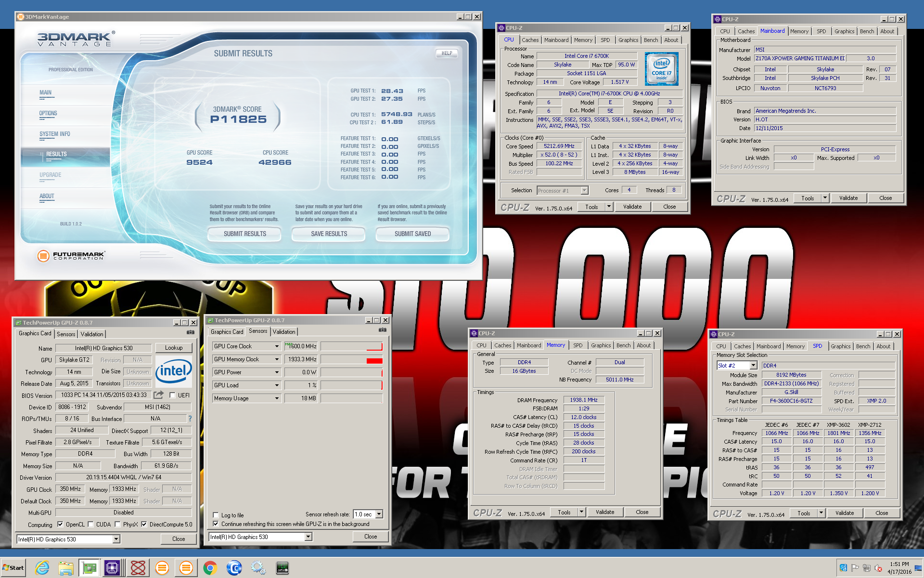Open the Slot #2 memory slot dropdown

(754, 366)
